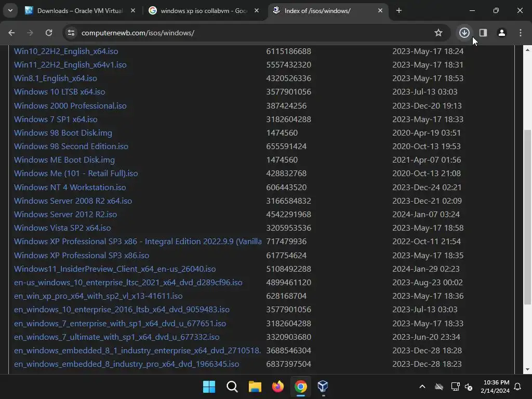Open the Chrome profile menu
Image resolution: width=532 pixels, height=399 pixels.
click(501, 33)
